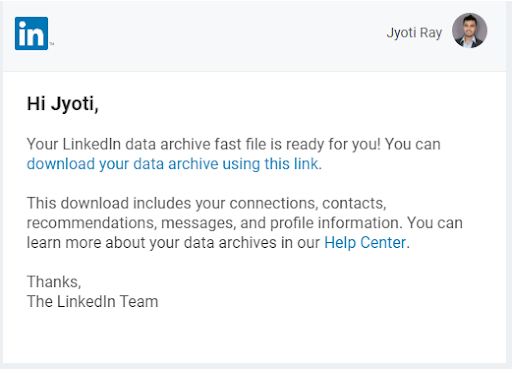
Task: Click the word recommendations in the email
Action: click(x=90, y=223)
